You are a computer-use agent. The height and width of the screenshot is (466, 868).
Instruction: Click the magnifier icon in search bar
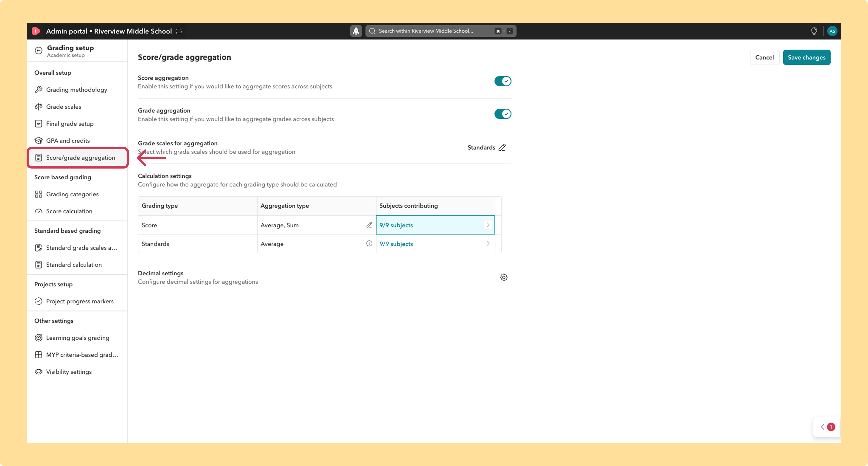tap(372, 31)
